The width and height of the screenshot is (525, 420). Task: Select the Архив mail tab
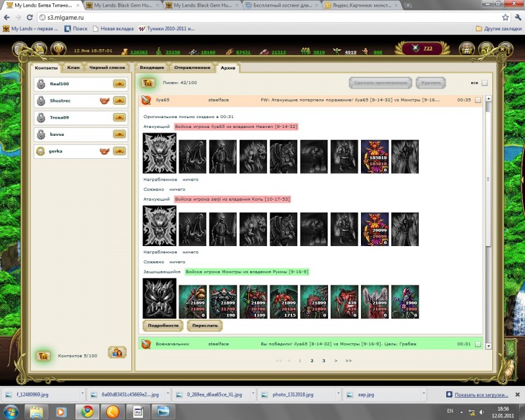(228, 68)
